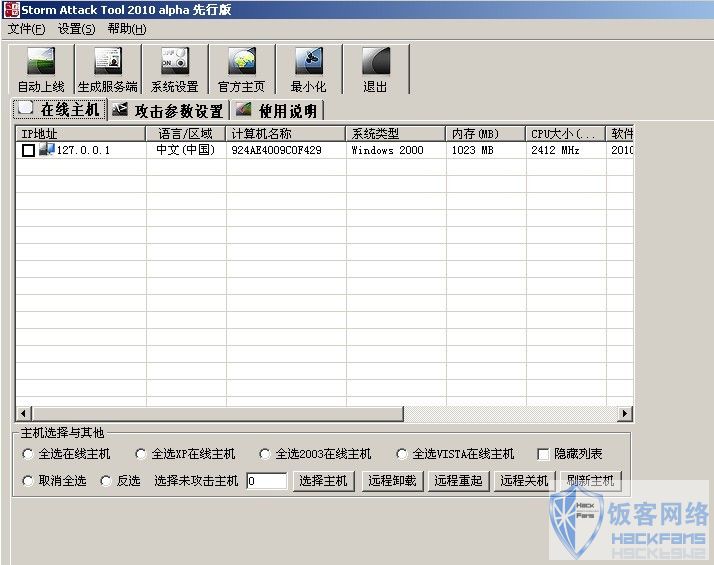Choose the 反选 radio option

[x=106, y=481]
